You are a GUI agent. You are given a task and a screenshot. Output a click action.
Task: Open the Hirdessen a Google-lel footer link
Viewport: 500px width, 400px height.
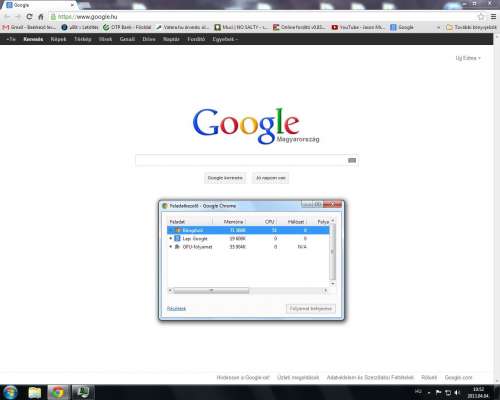click(x=243, y=377)
